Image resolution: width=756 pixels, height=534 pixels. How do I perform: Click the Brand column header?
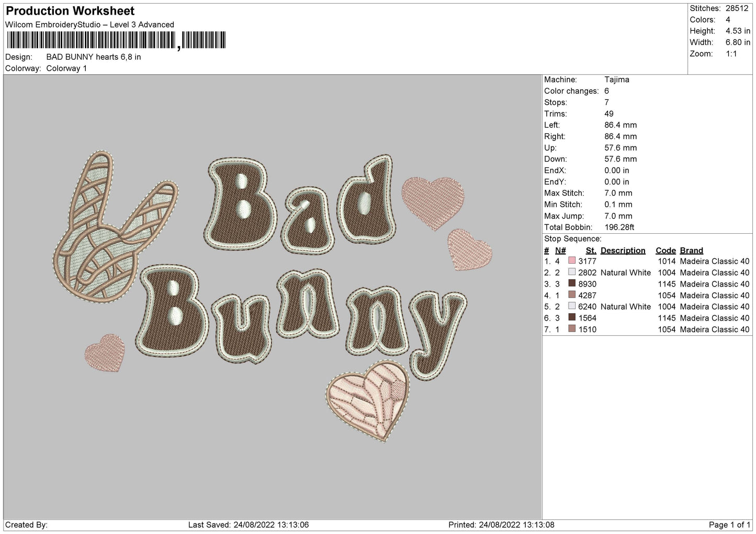[691, 251]
